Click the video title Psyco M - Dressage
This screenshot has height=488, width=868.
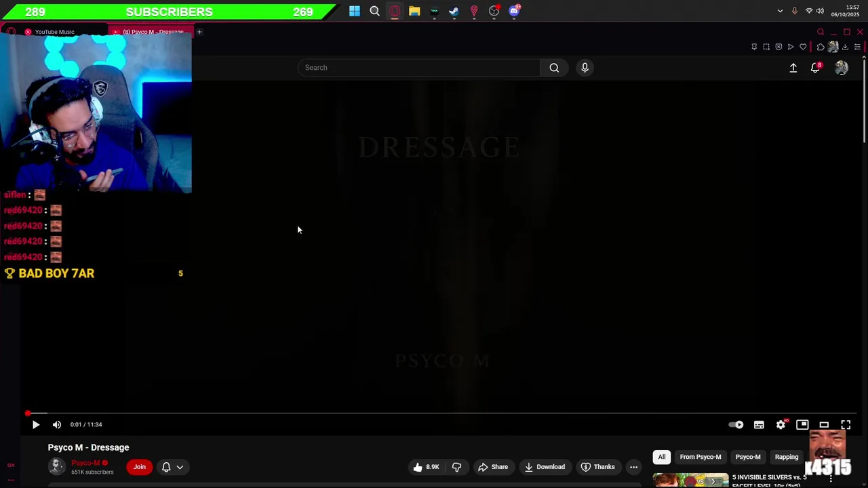(x=88, y=447)
